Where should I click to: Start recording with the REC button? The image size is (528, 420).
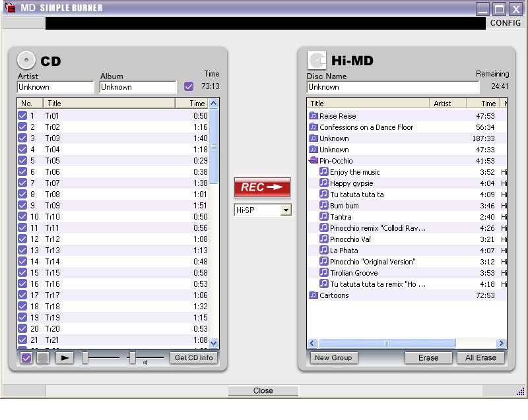point(262,187)
